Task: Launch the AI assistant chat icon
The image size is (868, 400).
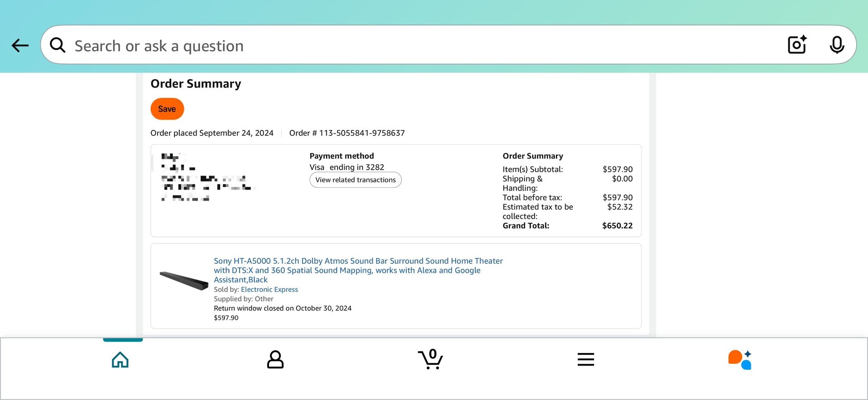Action: point(740,360)
